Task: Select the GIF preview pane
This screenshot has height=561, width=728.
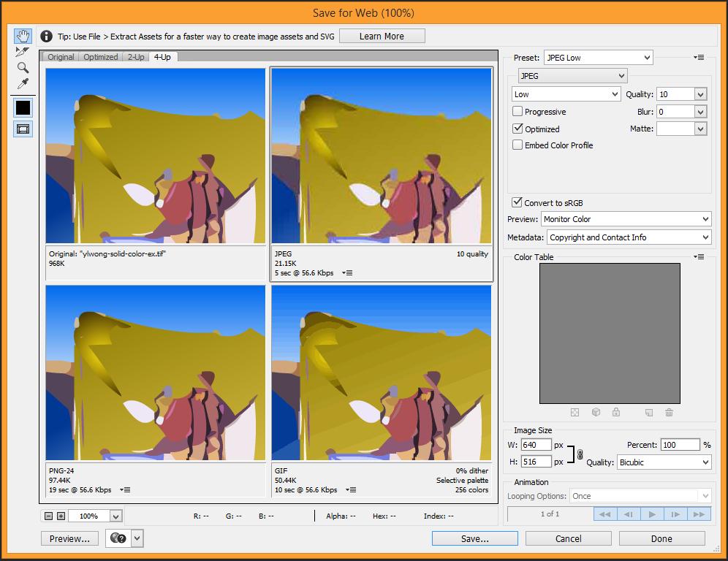Action: 382,373
